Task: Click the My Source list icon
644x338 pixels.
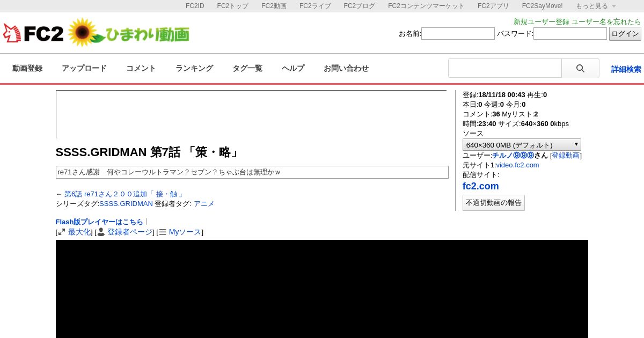Action: 163,232
